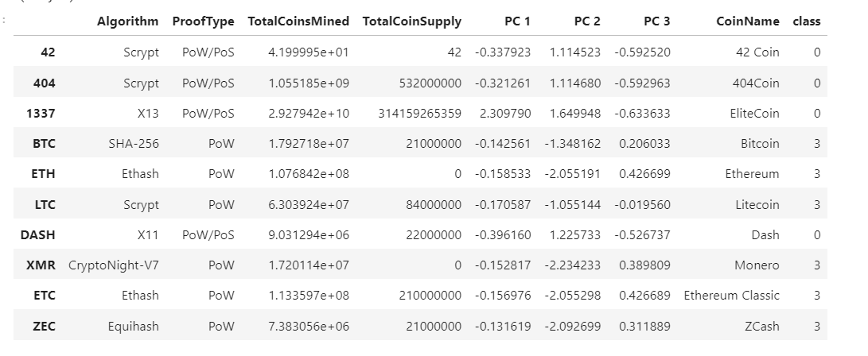Screen dimensions: 868x356
Task: Click the ProofType column header
Action: 203,21
